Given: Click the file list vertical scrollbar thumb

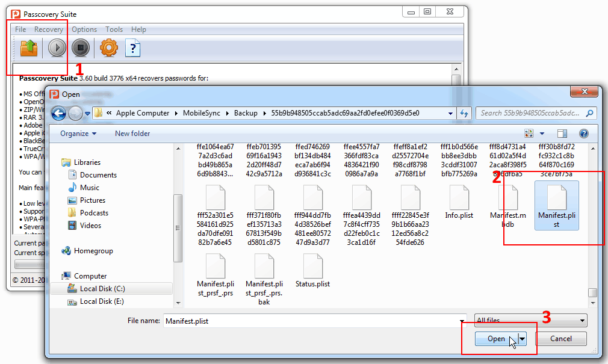Looking at the screenshot, I should (592, 292).
